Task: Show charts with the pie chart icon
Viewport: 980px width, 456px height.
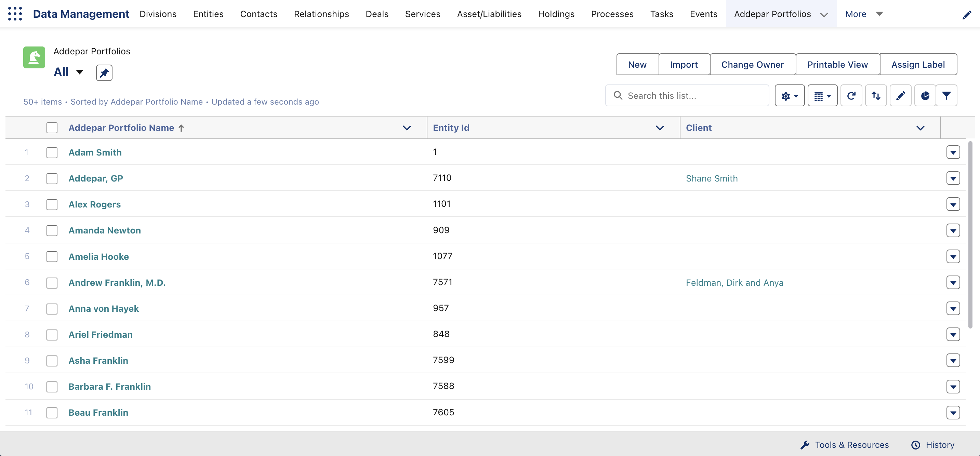Action: point(925,96)
